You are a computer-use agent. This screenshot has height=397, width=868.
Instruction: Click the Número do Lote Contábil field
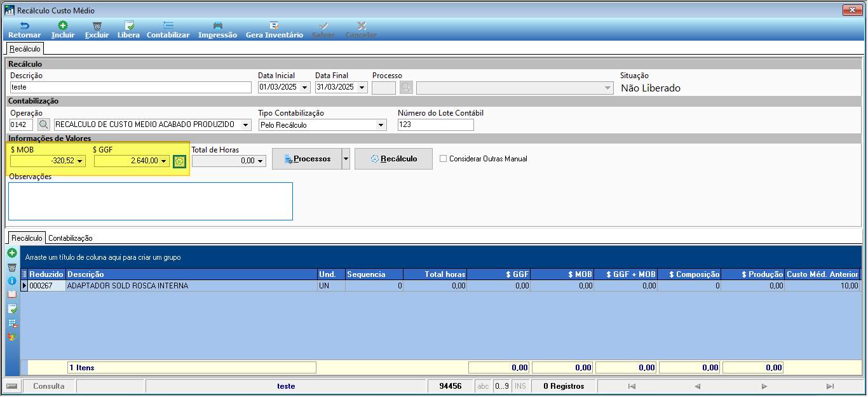[x=436, y=125]
